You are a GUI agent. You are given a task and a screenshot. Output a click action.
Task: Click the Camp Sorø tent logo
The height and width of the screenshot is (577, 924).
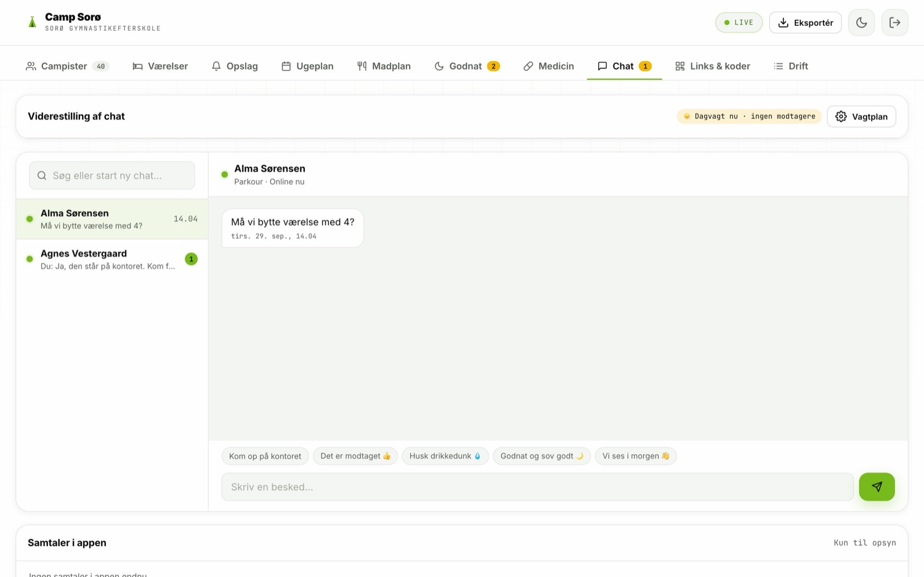[33, 22]
